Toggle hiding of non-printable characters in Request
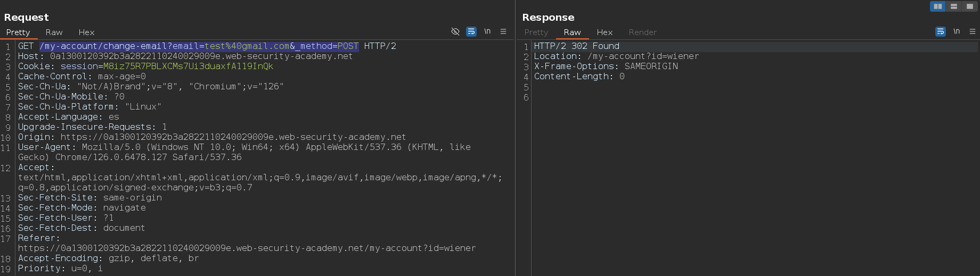 (455, 32)
